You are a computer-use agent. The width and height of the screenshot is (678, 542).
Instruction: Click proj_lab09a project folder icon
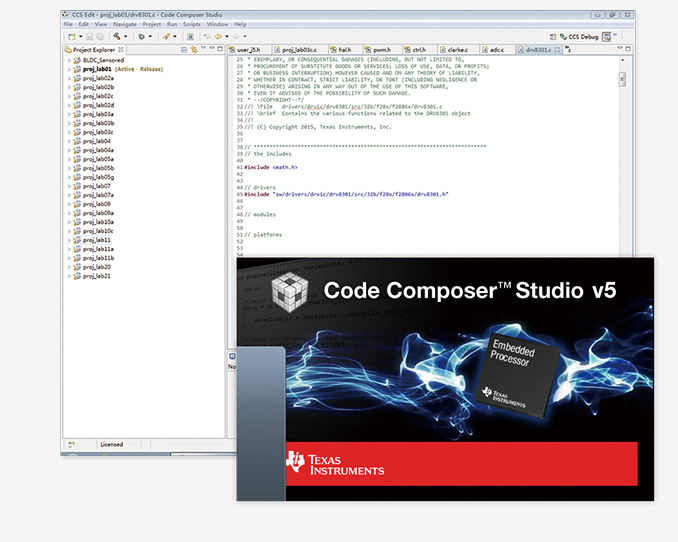click(x=77, y=213)
